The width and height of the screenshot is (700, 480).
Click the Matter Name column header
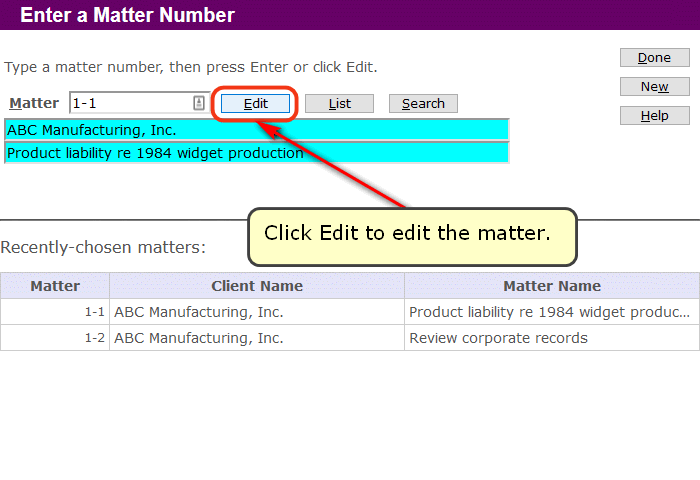click(x=551, y=286)
